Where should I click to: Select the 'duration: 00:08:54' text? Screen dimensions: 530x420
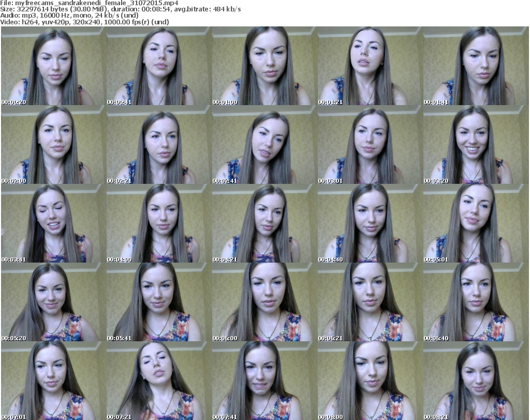click(x=140, y=9)
